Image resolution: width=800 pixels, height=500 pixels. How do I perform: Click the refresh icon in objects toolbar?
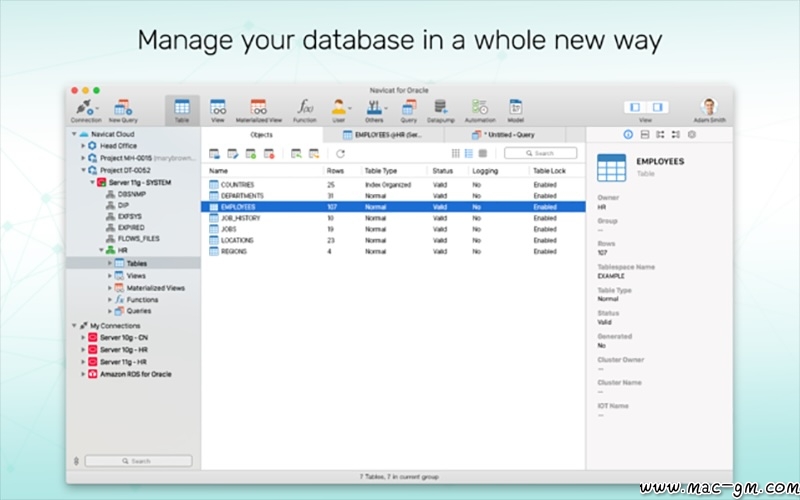340,154
